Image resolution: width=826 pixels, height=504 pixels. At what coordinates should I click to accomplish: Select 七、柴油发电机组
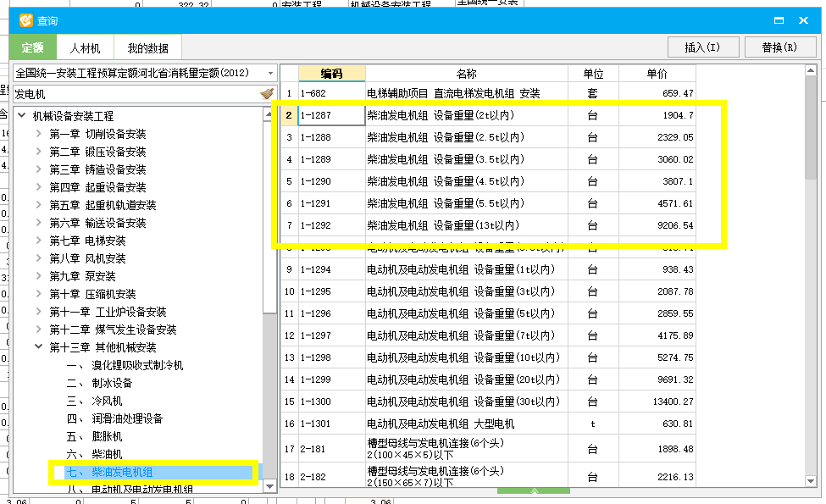[109, 472]
